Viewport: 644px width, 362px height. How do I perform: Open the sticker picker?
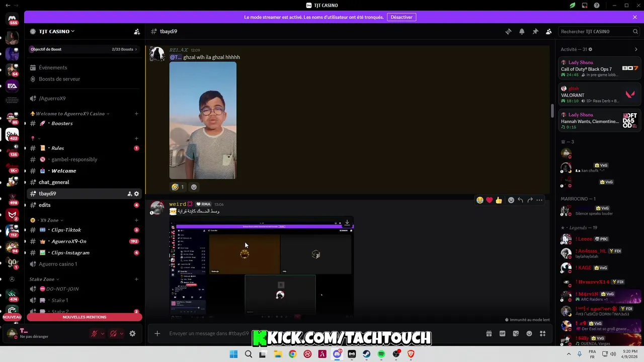tap(516, 333)
